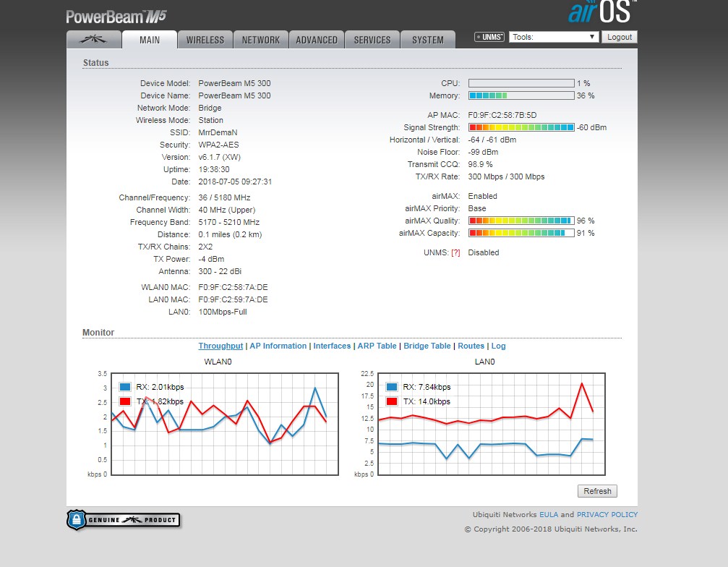Open the Log link

(x=498, y=346)
